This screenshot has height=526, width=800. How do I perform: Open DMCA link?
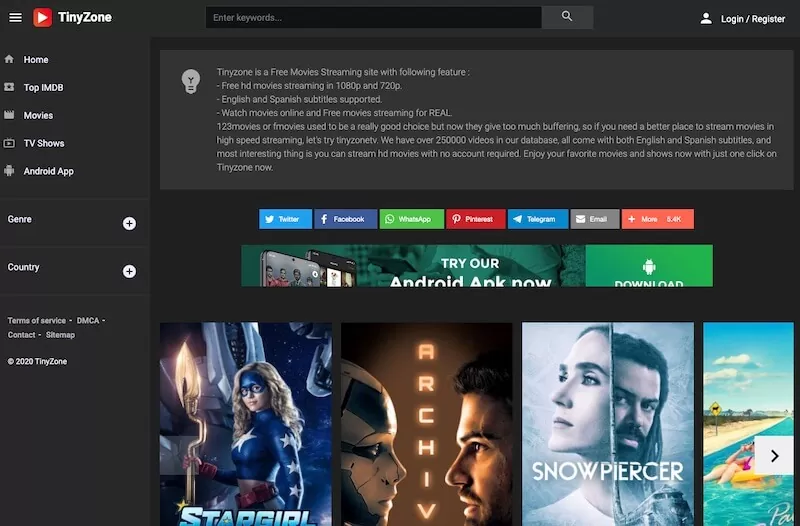[x=88, y=320]
